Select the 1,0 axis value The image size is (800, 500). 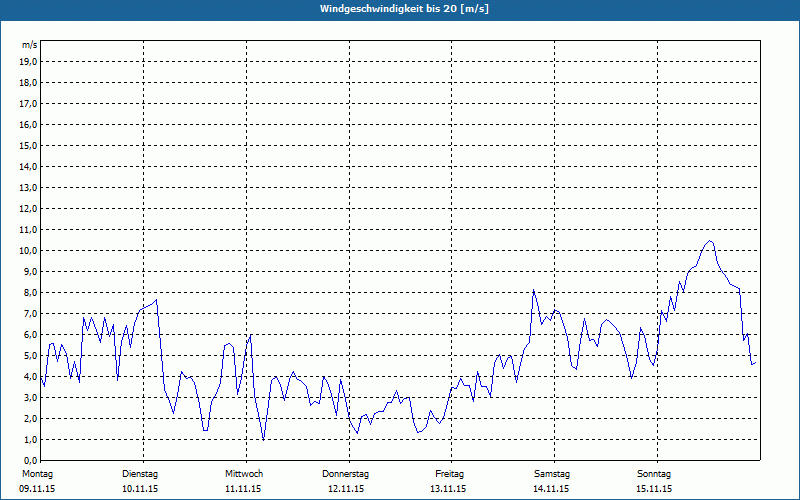(x=29, y=439)
